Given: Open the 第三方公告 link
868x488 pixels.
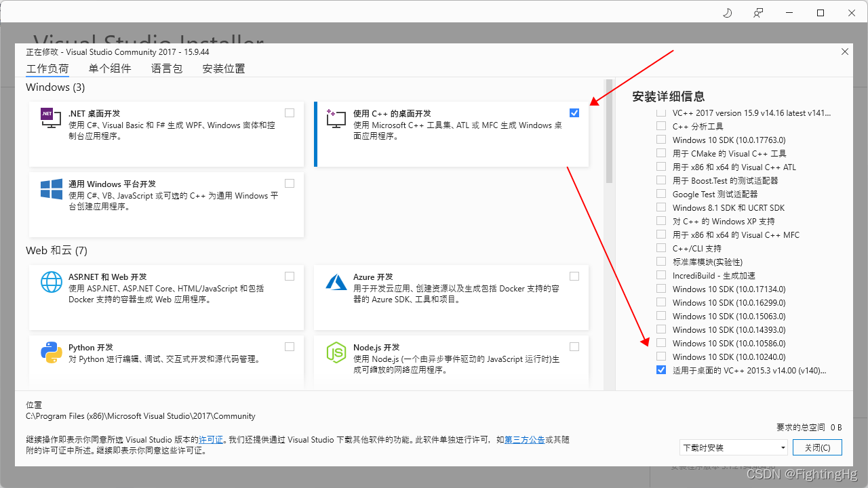Looking at the screenshot, I should pyautogui.click(x=524, y=440).
